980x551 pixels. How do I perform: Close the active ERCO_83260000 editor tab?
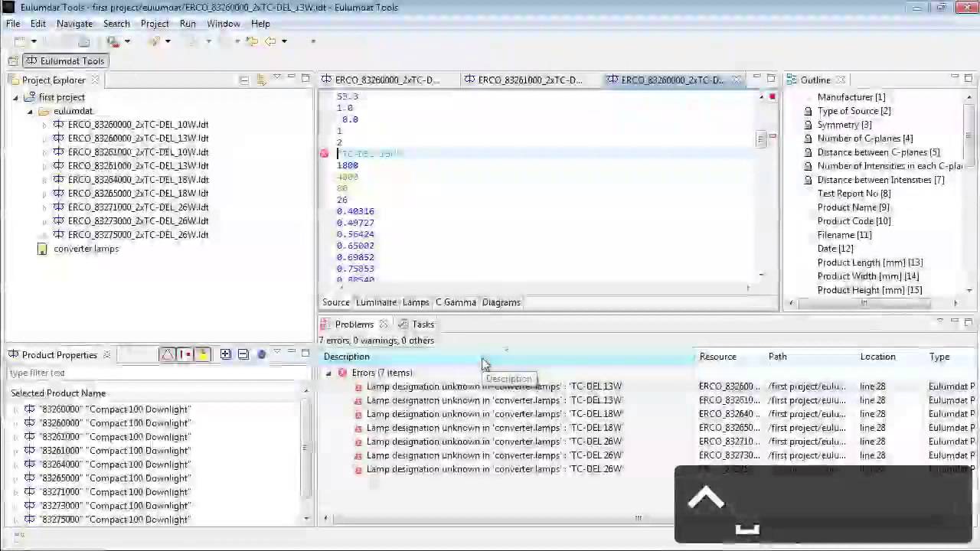pyautogui.click(x=737, y=80)
